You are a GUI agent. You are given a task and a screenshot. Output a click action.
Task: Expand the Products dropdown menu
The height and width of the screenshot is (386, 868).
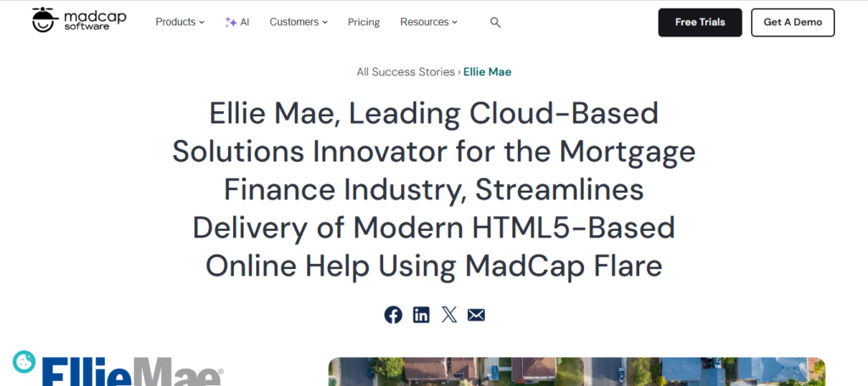tap(180, 22)
